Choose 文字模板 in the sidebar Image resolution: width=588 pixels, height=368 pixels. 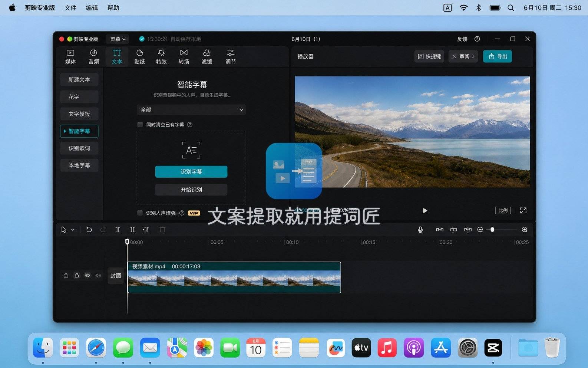pyautogui.click(x=79, y=114)
